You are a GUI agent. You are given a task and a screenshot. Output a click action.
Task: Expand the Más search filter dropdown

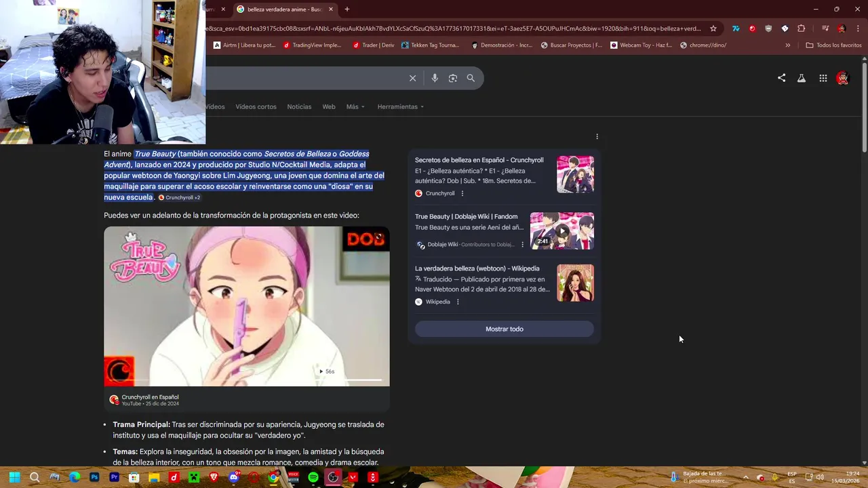pos(355,106)
